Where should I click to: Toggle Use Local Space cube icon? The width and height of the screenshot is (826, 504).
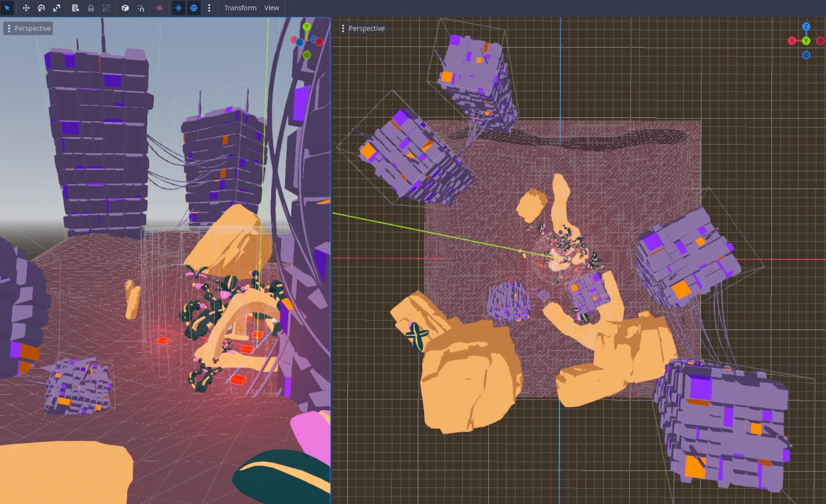(x=125, y=8)
